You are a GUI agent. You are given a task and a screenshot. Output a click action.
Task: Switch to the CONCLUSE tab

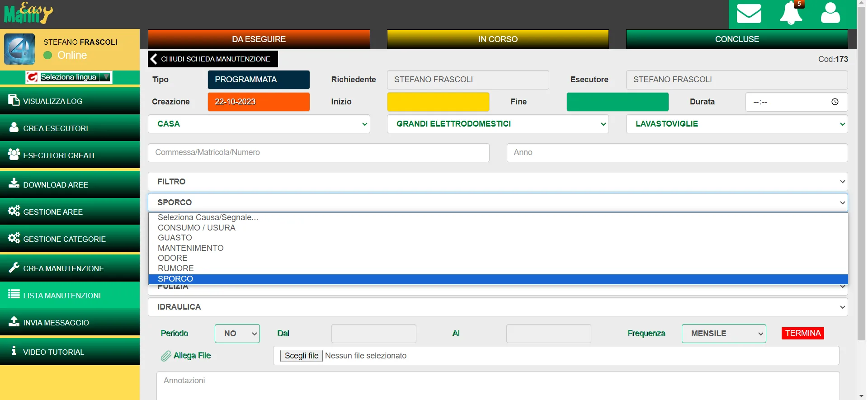pos(737,39)
